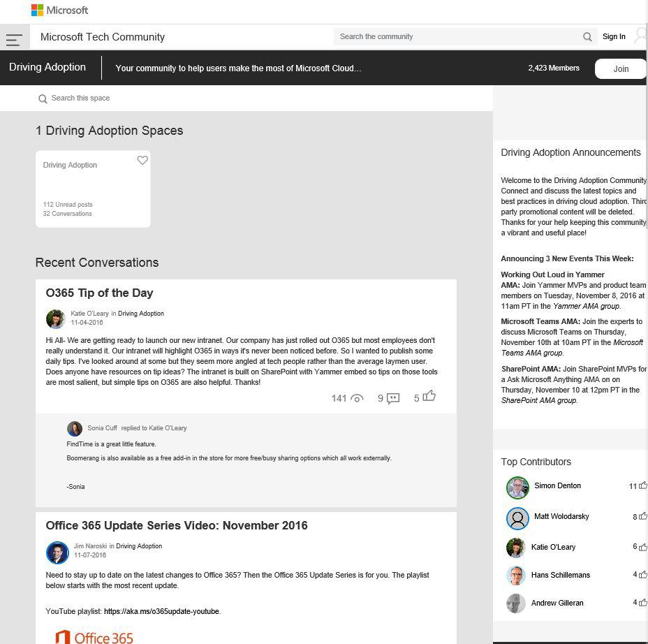Open the Microsoft Teams AMA group link
This screenshot has height=644, width=648.
click(x=572, y=348)
